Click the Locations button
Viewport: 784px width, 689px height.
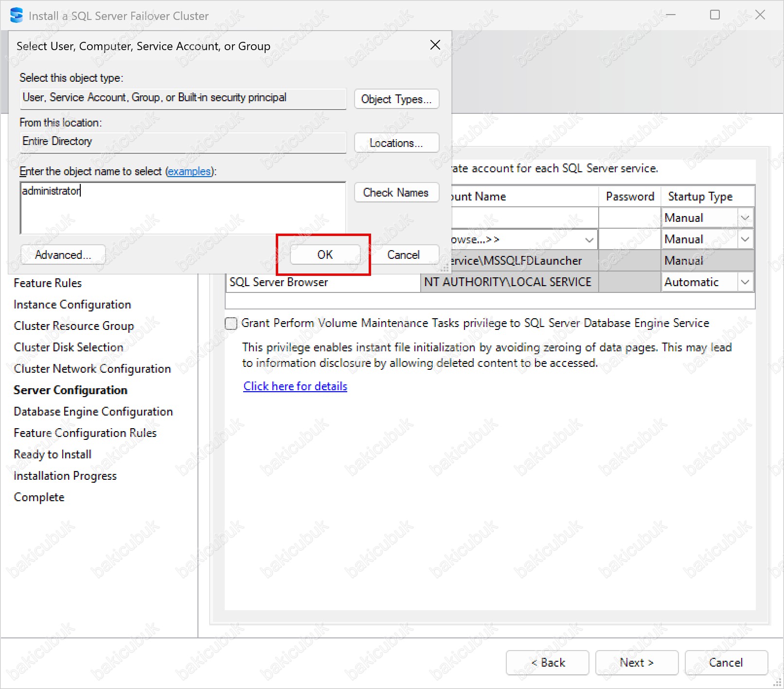point(396,143)
